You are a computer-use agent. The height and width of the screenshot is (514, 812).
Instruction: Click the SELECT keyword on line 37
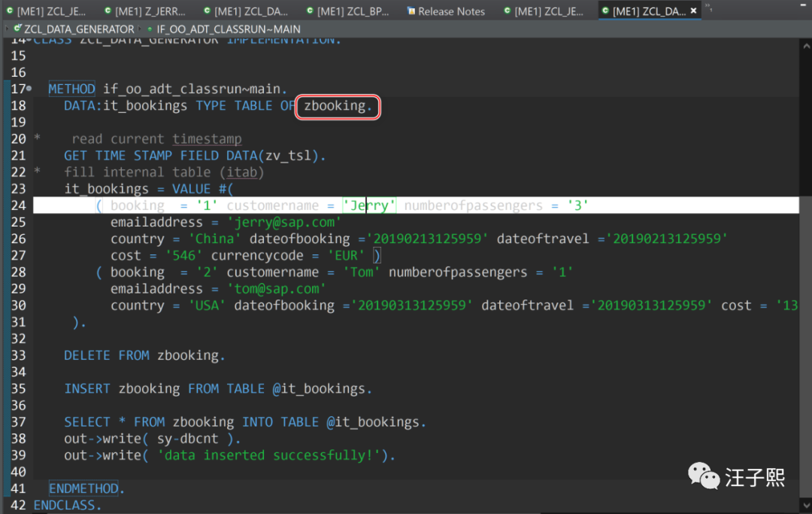pyautogui.click(x=87, y=421)
